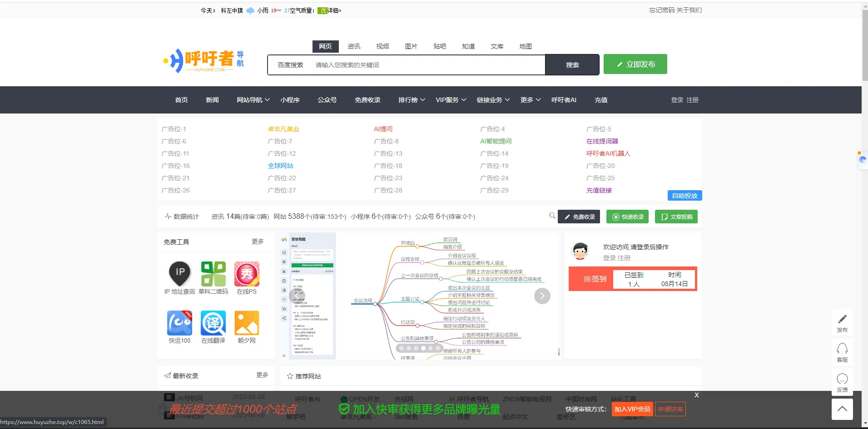The height and width of the screenshot is (429, 868).
Task: Open the 快运100 tool icon
Action: click(179, 323)
